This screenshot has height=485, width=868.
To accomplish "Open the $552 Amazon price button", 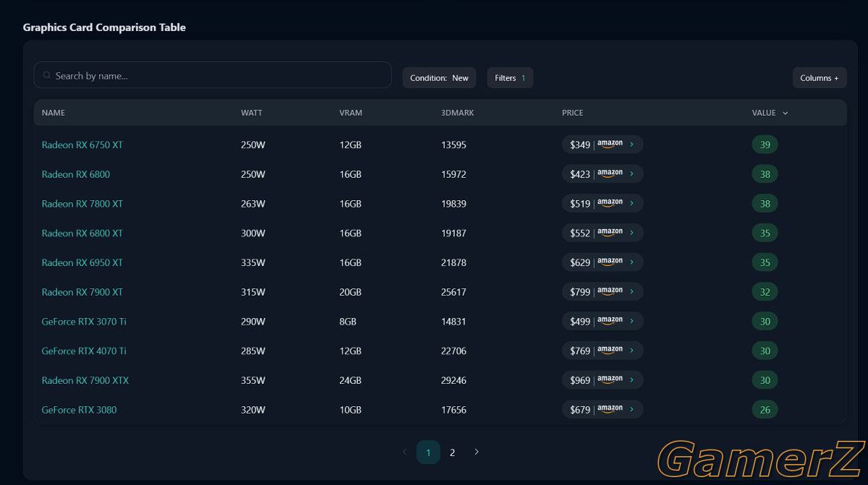I will [603, 233].
